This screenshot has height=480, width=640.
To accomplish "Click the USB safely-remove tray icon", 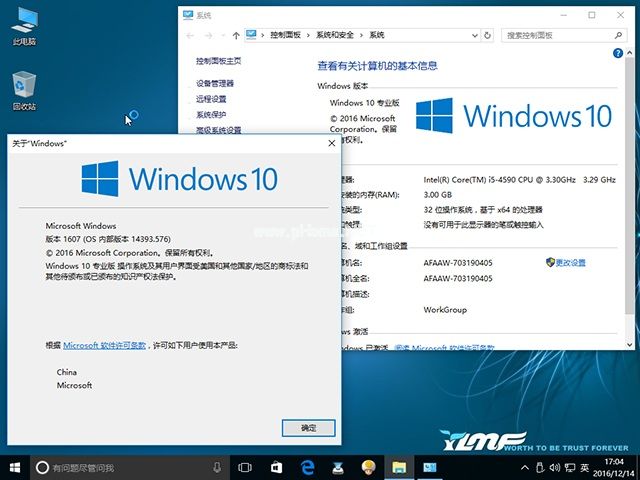I will click(x=540, y=468).
